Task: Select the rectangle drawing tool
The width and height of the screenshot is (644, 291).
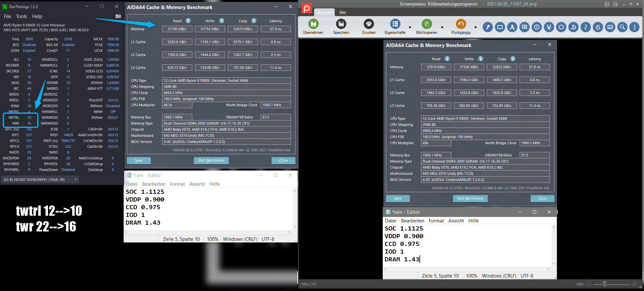Action: pyautogui.click(x=500, y=27)
